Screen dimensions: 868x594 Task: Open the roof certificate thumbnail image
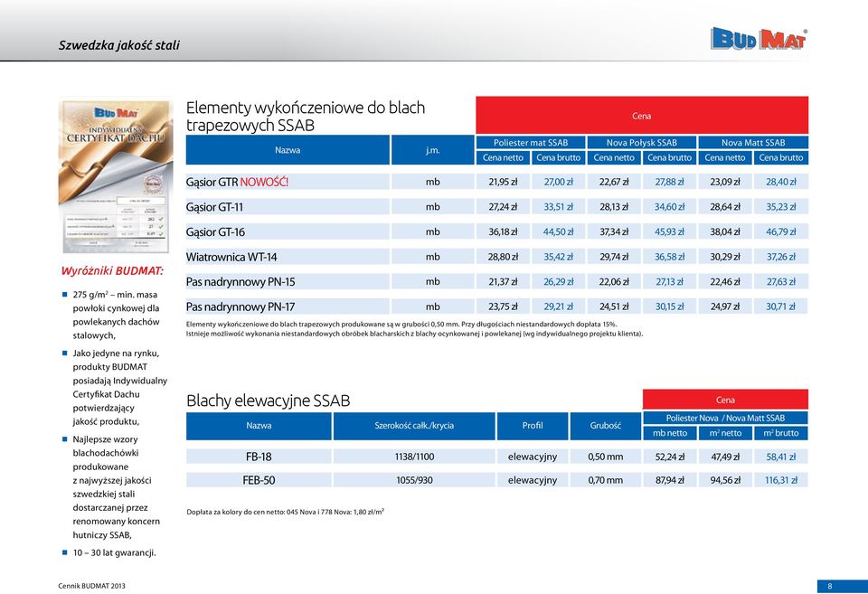[x=116, y=176]
